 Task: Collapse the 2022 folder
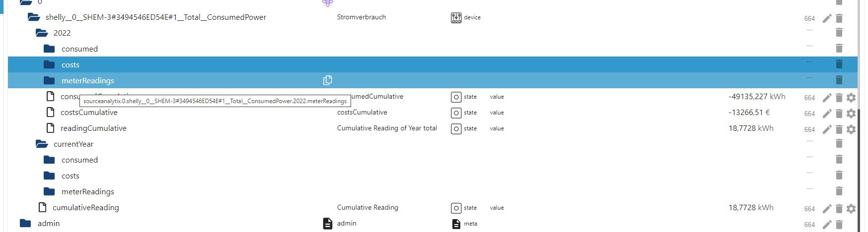point(42,33)
